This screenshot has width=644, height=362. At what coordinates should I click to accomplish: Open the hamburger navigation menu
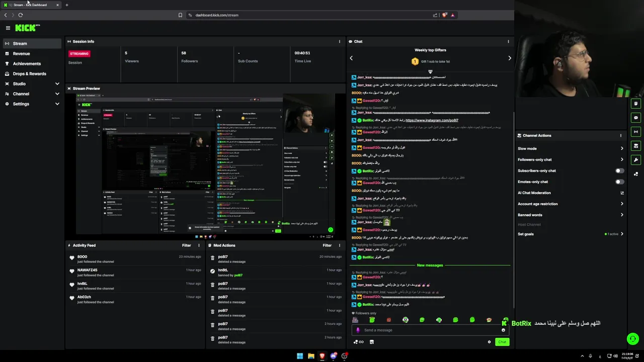(x=8, y=28)
